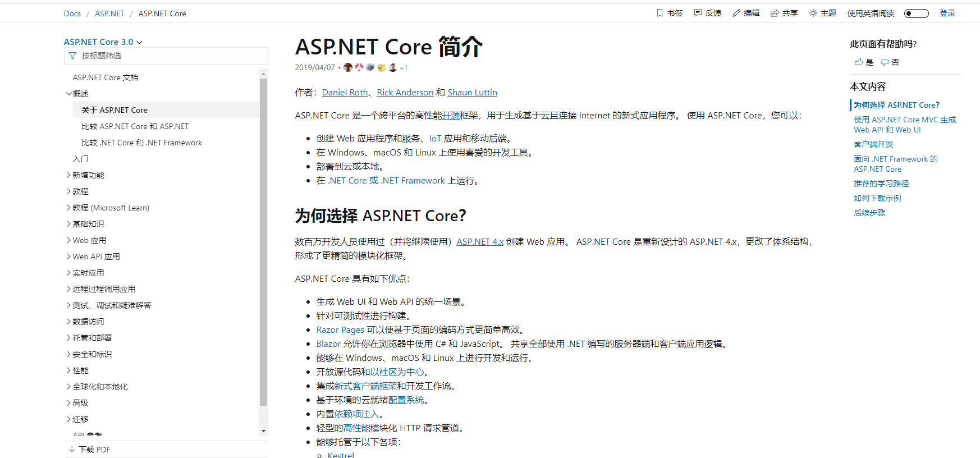
Task: Click the 登录 sign-in link
Action: [x=947, y=13]
